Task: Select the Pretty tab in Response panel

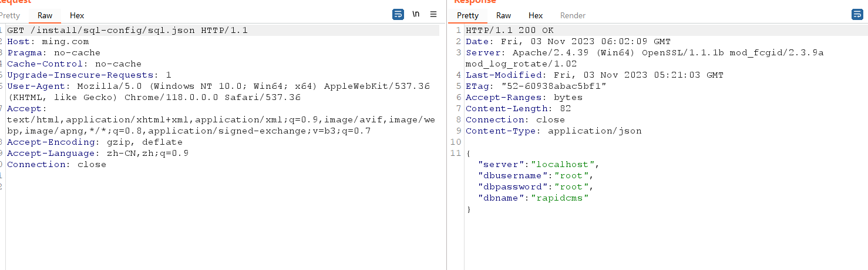Action: (x=467, y=16)
